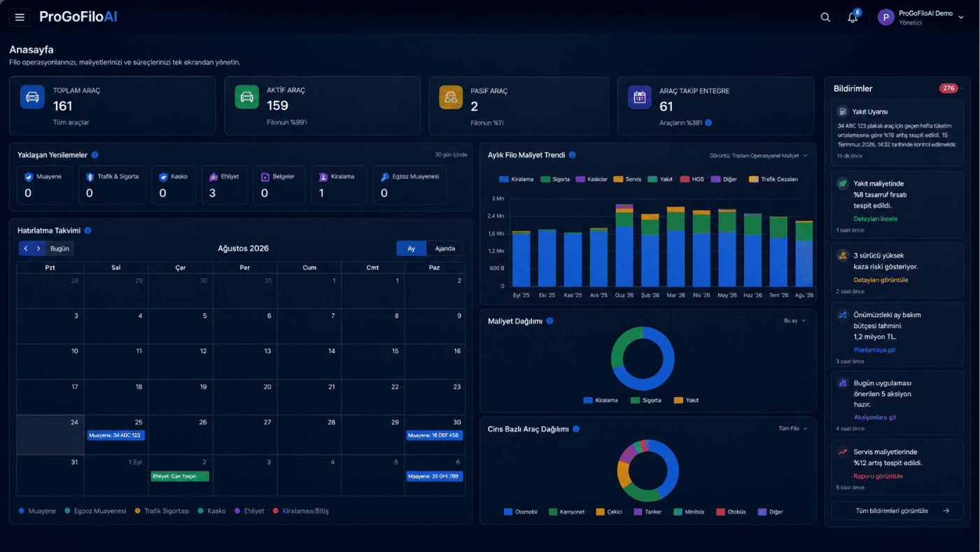980x552 pixels.
Task: Click Tüm bildirimleri görüntüle button
Action: click(x=897, y=511)
